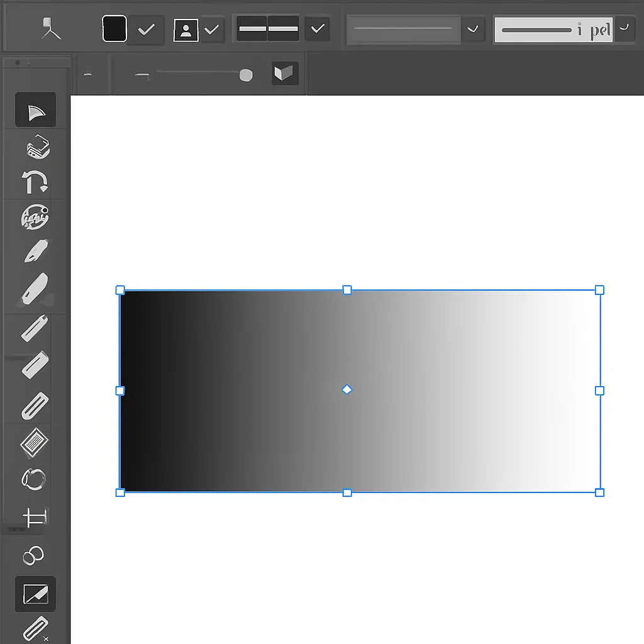Select the overlapping circles Shape Builder tool
644x644 pixels.
(x=33, y=555)
